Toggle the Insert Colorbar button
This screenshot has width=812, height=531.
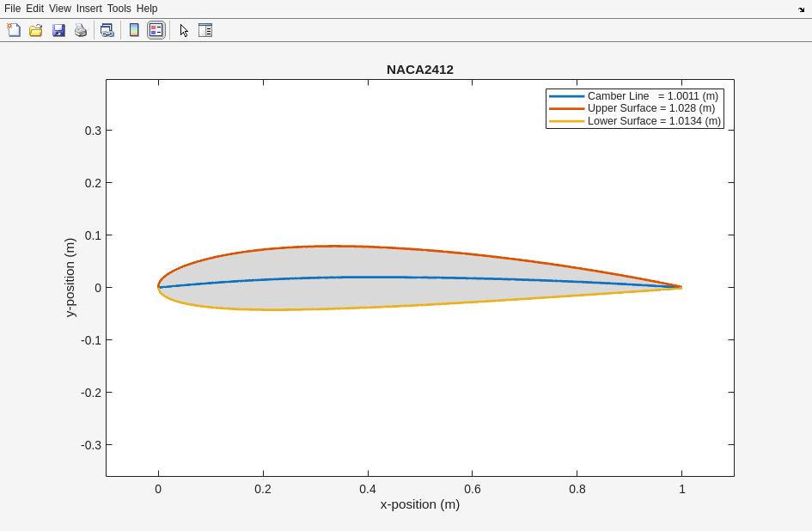[134, 30]
